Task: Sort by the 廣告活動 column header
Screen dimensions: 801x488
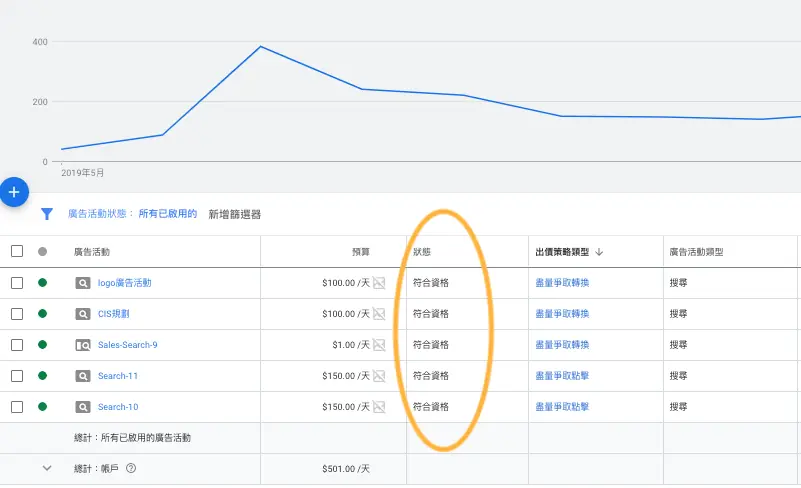Action: [92, 252]
